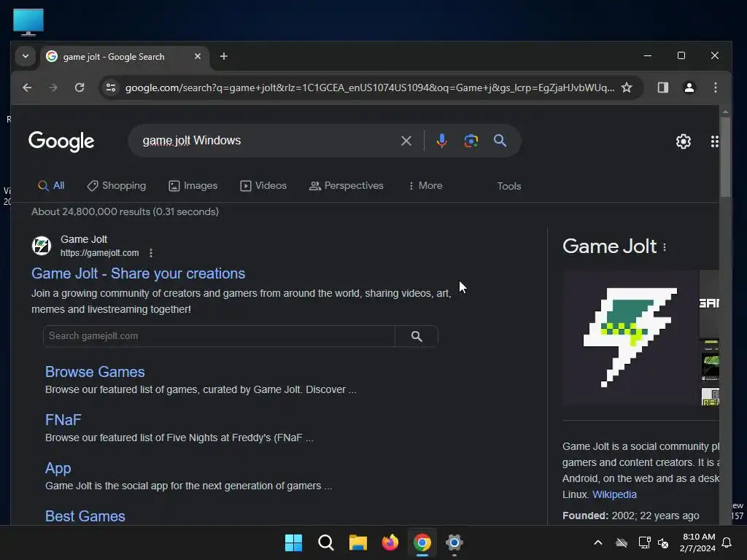Viewport: 747px width, 560px height.
Task: Bookmark this page with the star icon
Action: (627, 87)
